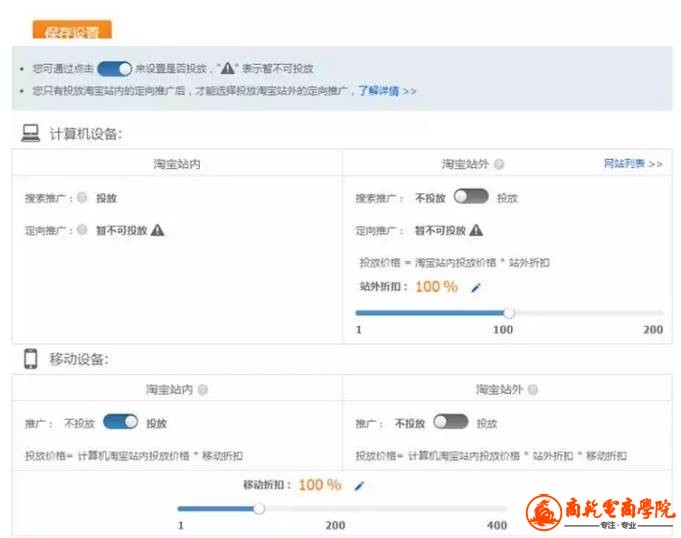Toggle mobile 淘宝站内 推广 switch off
Viewport: 681px width, 538px height.
tap(120, 422)
